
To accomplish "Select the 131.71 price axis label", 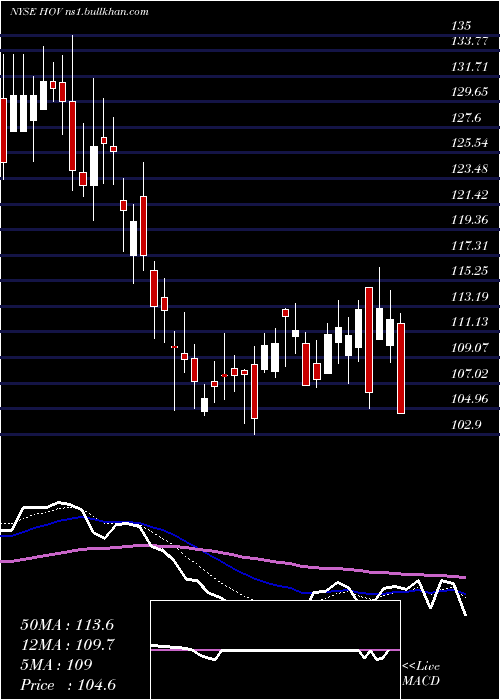I will point(468,67).
